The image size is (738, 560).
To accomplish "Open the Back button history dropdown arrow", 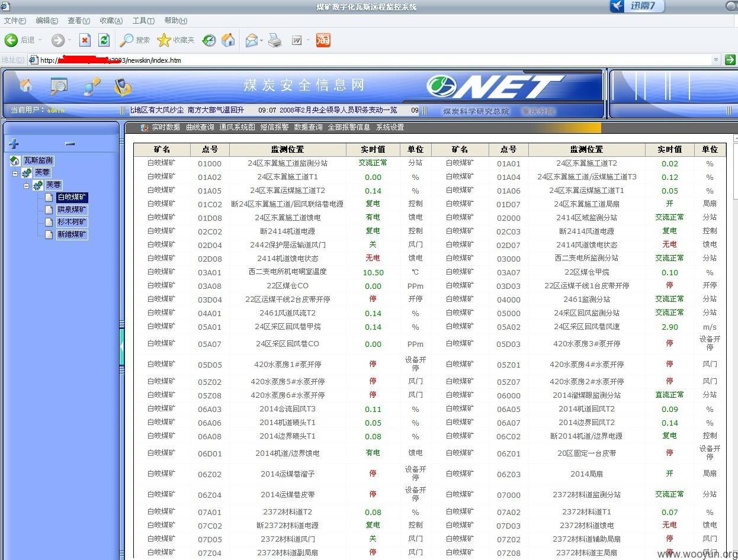I will click(x=40, y=40).
